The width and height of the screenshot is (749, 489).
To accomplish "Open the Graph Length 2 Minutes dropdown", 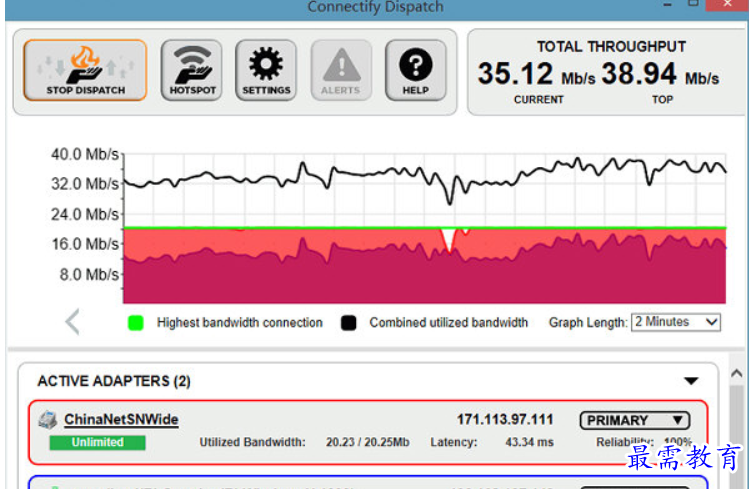I will (675, 322).
